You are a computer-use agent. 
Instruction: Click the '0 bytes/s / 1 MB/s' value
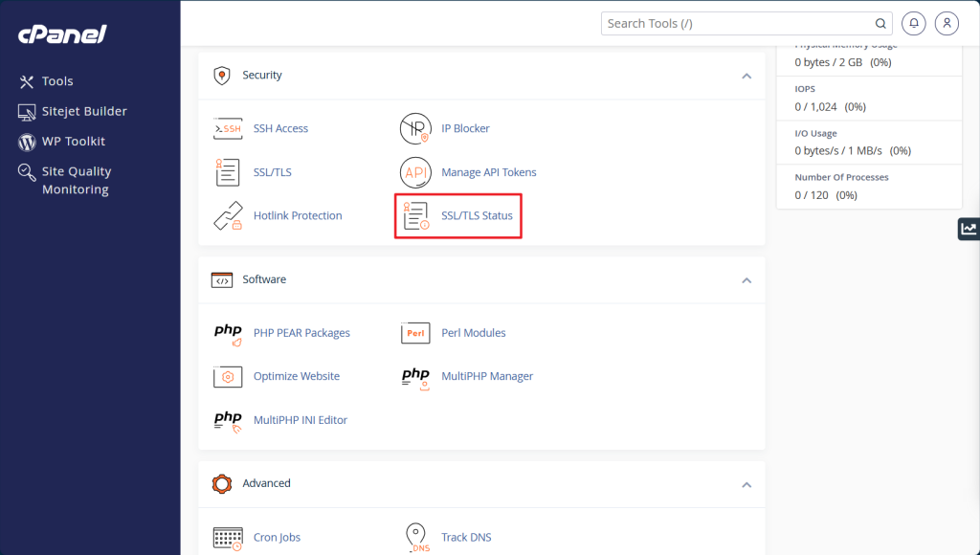point(838,151)
